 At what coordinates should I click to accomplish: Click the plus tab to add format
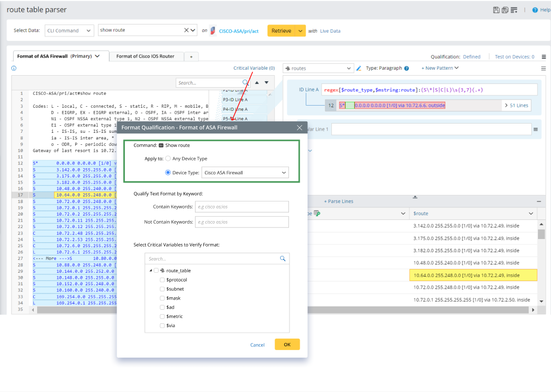coord(191,57)
